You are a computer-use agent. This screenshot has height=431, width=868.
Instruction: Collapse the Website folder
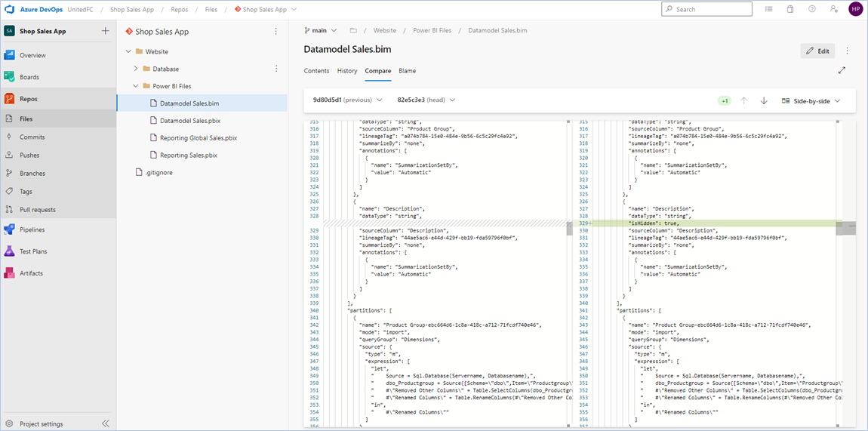pos(128,51)
